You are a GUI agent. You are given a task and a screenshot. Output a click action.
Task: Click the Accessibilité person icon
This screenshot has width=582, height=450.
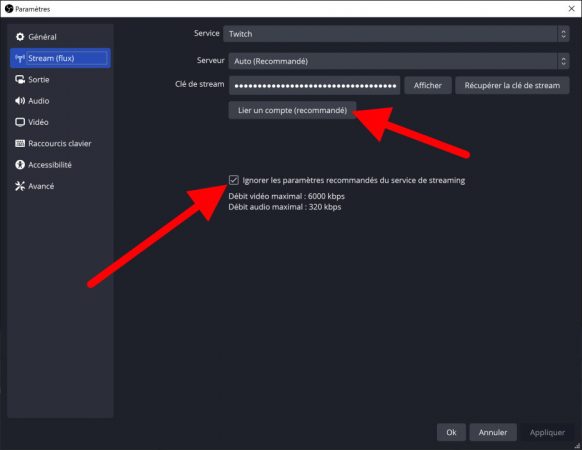click(20, 164)
